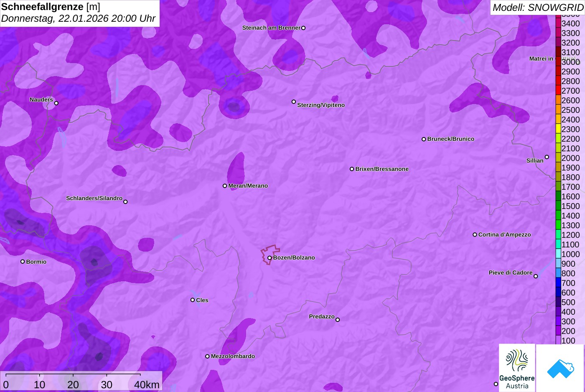Click the Brixen/Bressanone marker dot

[x=352, y=169]
